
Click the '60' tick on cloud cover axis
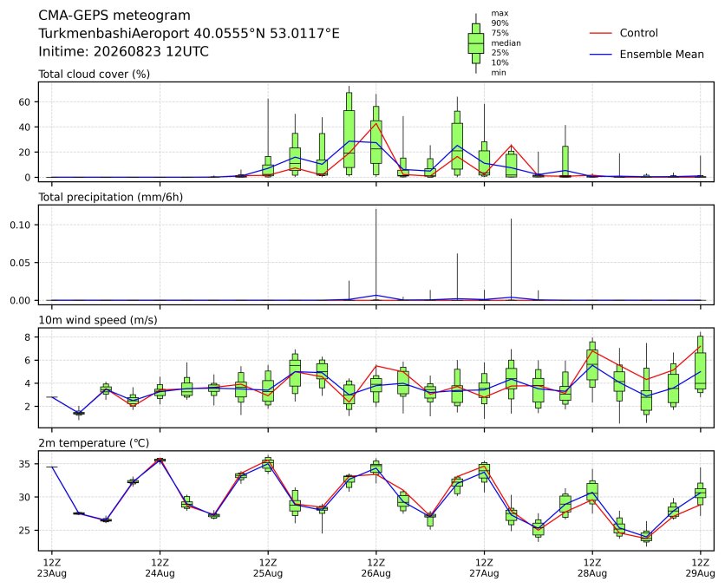click(24, 102)
